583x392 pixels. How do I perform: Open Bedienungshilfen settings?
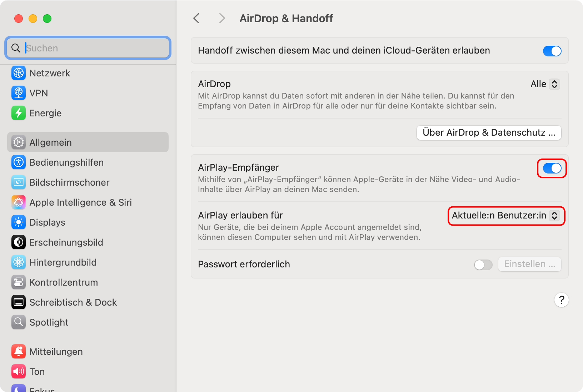[x=88, y=162]
